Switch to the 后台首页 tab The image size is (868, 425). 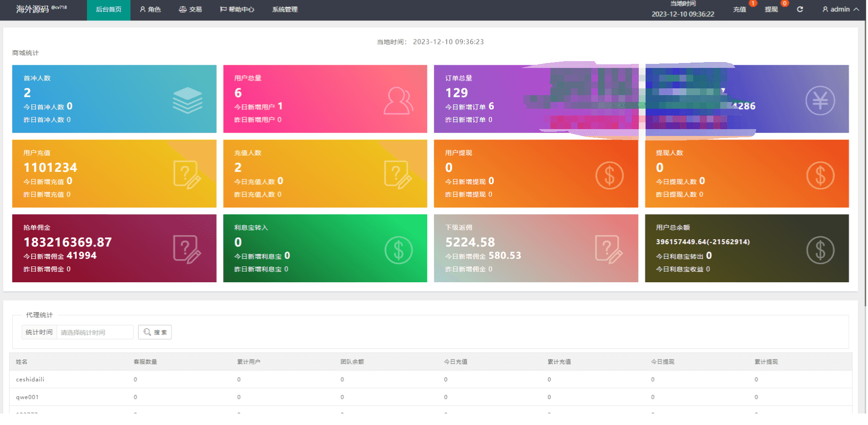tap(108, 10)
